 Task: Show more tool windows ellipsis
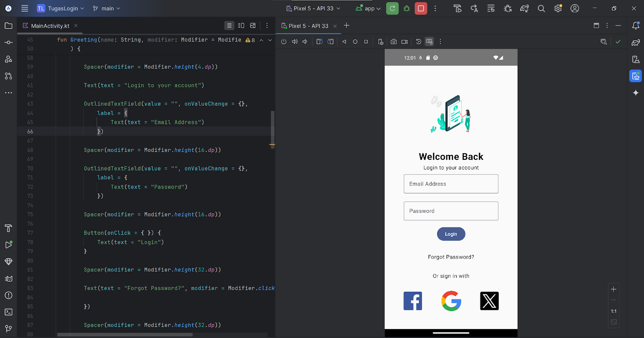click(8, 93)
